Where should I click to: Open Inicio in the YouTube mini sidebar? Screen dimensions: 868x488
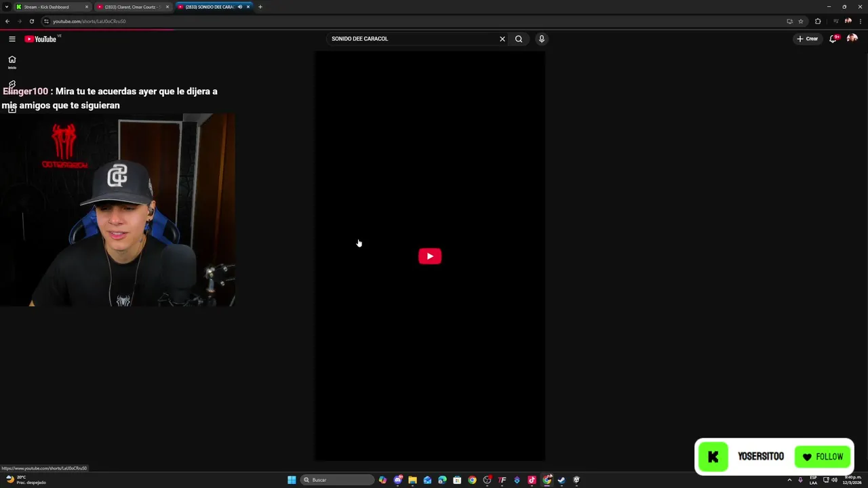(12, 62)
